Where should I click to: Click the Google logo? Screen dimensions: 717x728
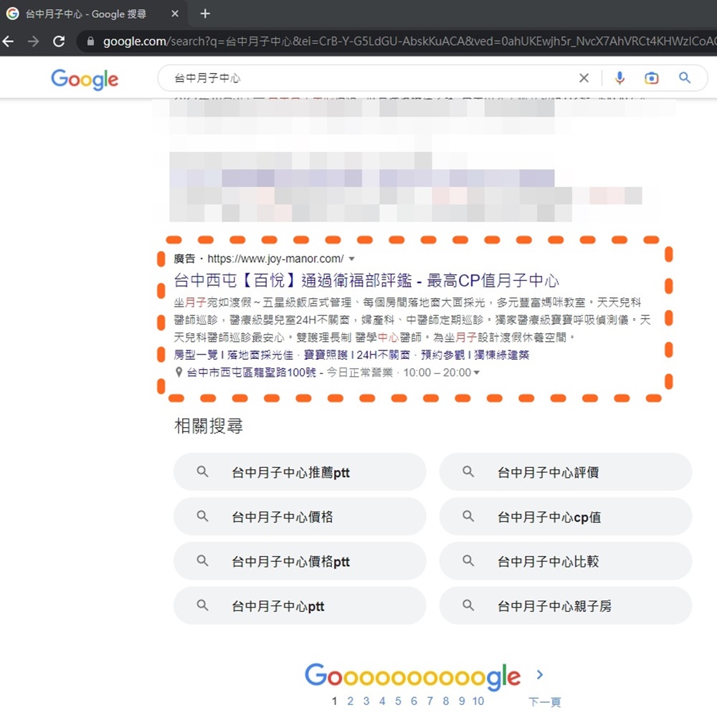click(x=85, y=80)
